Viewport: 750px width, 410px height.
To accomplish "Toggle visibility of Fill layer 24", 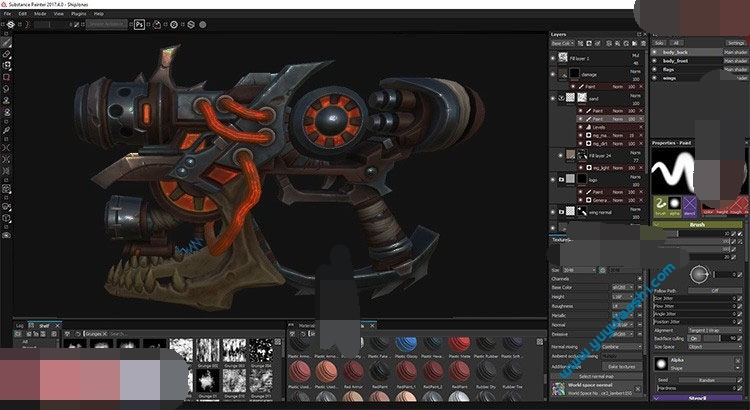I will 561,155.
